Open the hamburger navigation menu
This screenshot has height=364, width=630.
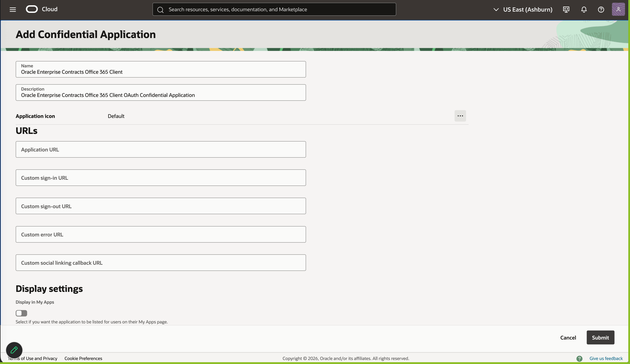(13, 9)
